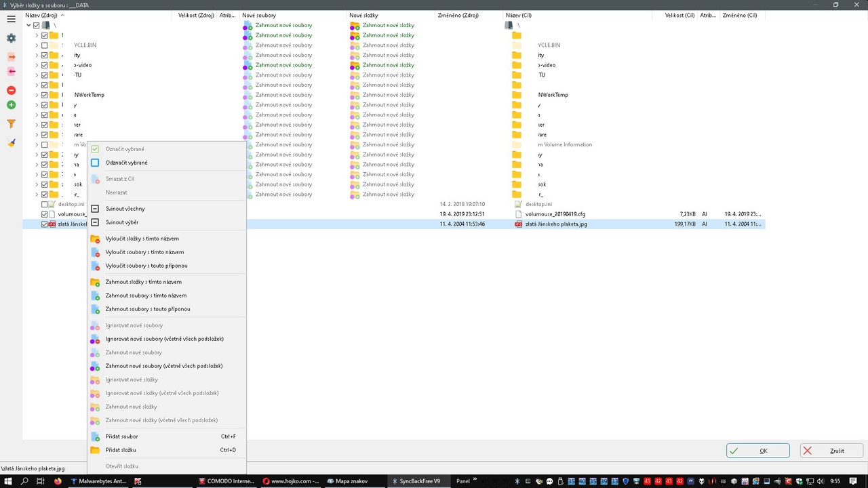The image size is (868, 488).
Task: Uncheck the -TU folder checkbox
Action: [x=45, y=75]
